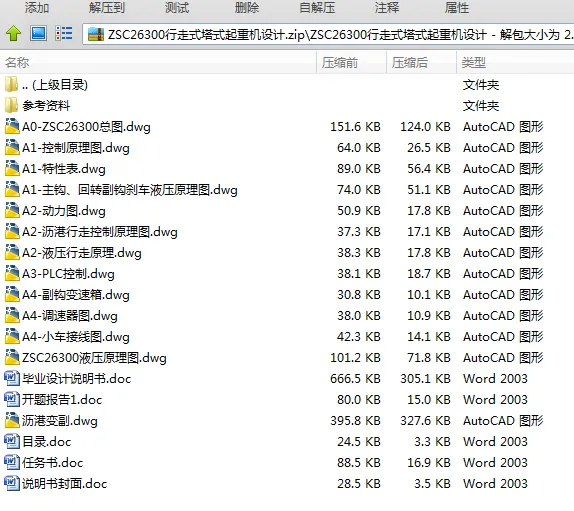Select the 说明书封面.doc Word icon
Screen dimensions: 574x511
coord(12,483)
